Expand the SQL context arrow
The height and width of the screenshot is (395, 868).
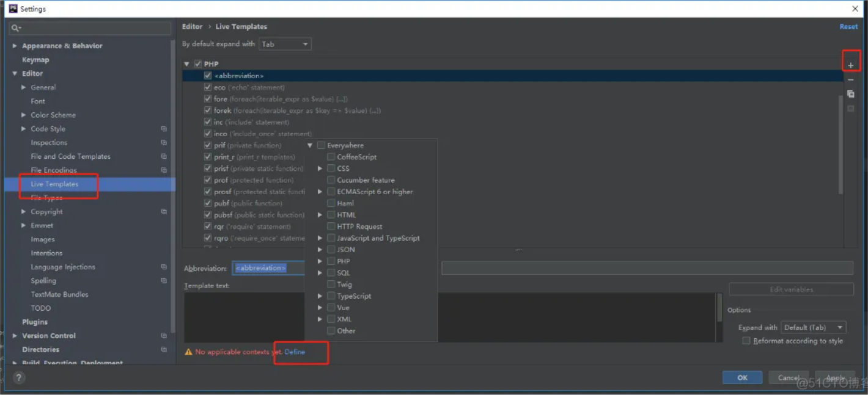point(320,273)
